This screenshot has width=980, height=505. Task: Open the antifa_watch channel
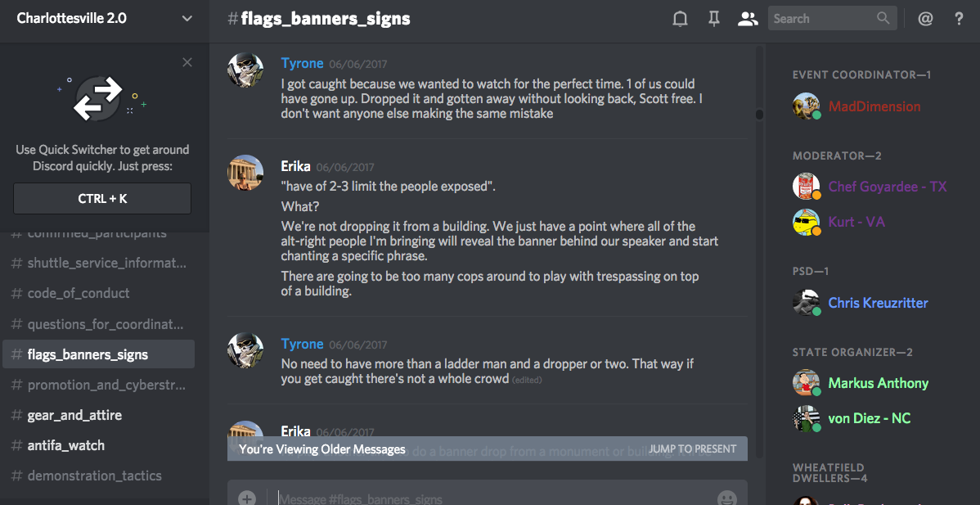click(x=66, y=445)
